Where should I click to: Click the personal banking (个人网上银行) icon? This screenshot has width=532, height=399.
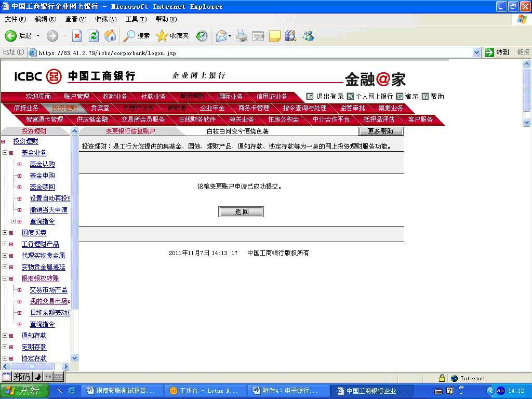(x=350, y=96)
